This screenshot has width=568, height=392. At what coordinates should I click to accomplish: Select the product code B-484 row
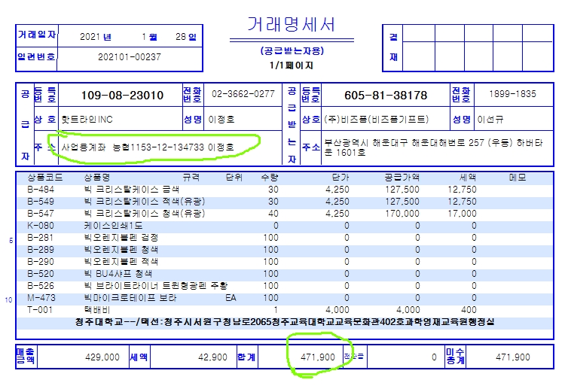pos(40,190)
